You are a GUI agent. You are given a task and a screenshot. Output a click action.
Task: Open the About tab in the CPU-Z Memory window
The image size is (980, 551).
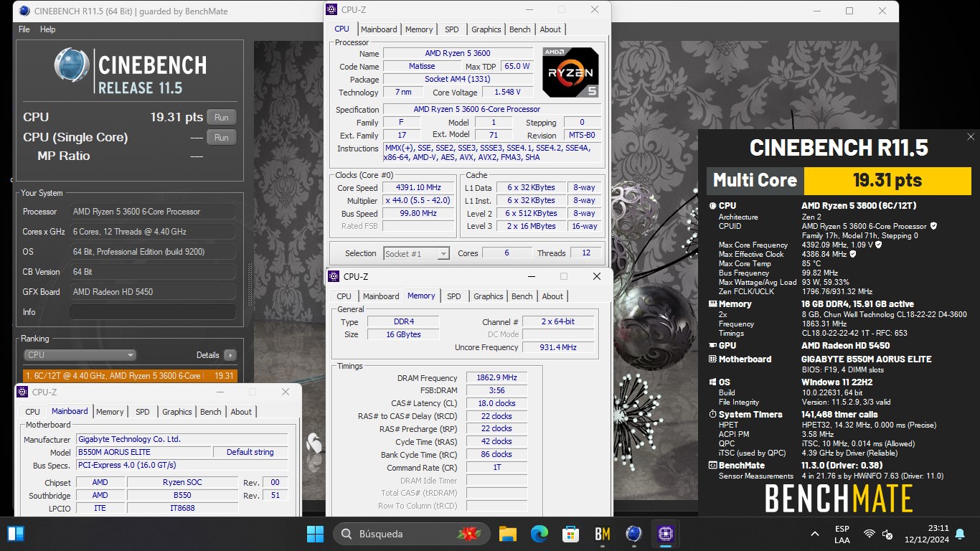[552, 296]
